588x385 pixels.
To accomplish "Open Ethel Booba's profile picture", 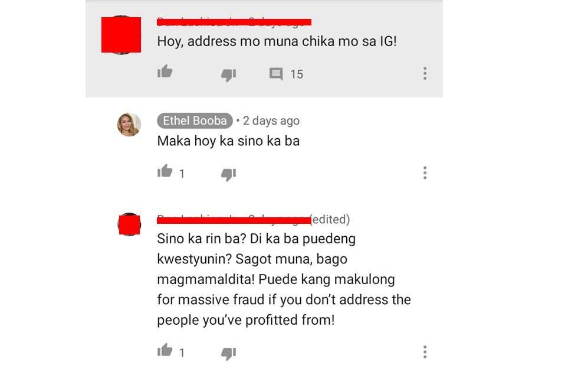I will 129,125.
